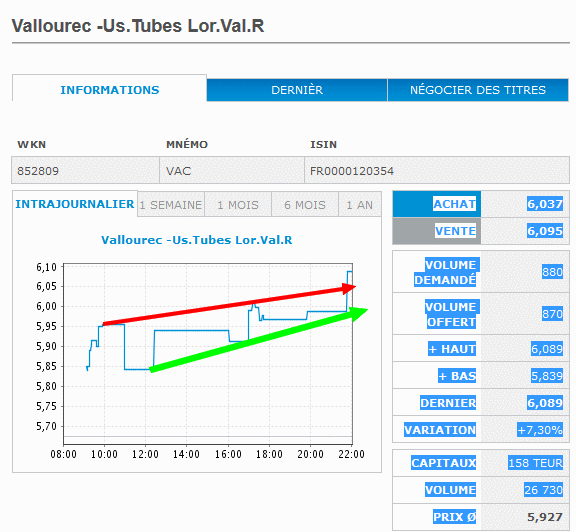576x532 pixels.
Task: Click the ISIN column header
Action: (x=323, y=144)
